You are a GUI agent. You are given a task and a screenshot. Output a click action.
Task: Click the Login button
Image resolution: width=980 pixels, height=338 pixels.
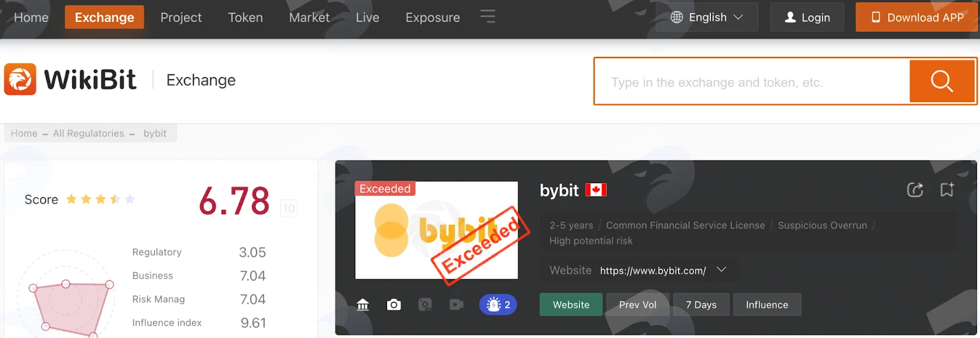(x=807, y=17)
